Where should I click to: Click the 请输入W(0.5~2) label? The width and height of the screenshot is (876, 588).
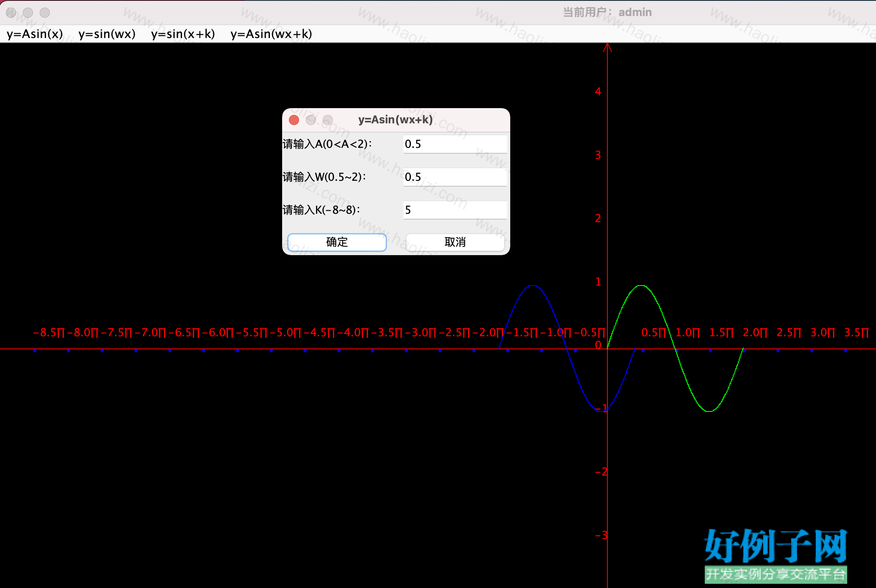pos(324,177)
